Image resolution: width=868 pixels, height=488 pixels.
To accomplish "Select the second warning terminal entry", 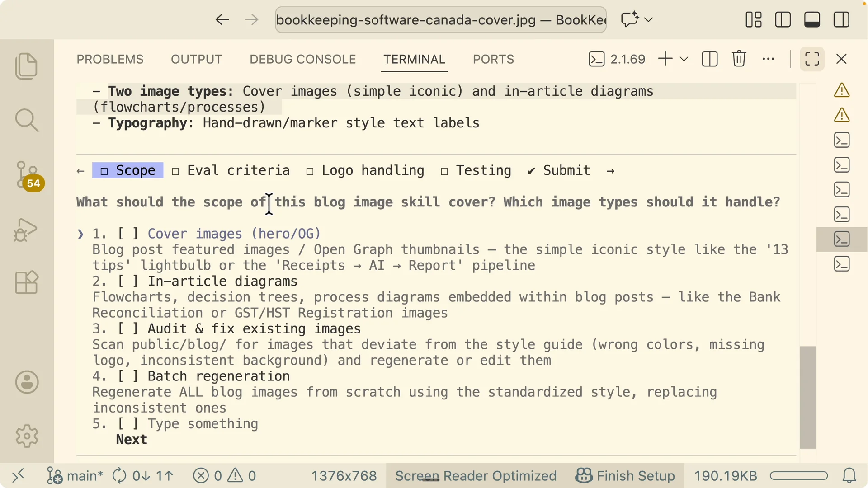I will (842, 115).
